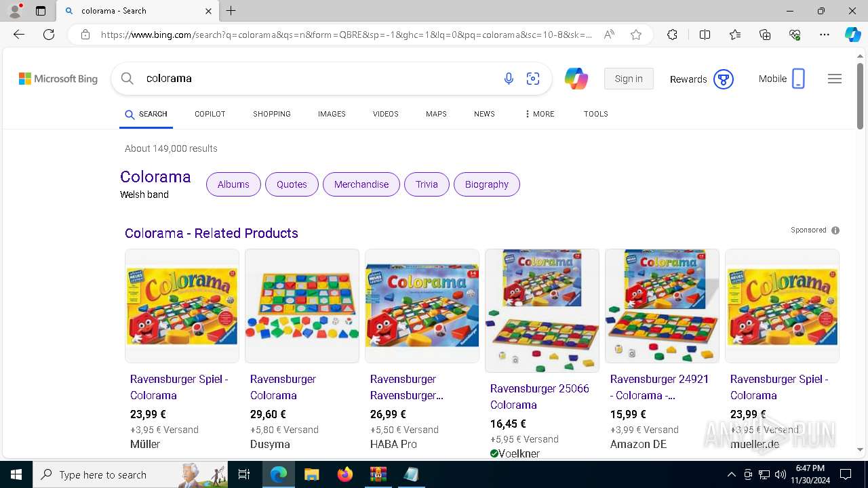Select the SEARCH tab
This screenshot has height=488, width=868.
pyautogui.click(x=146, y=114)
